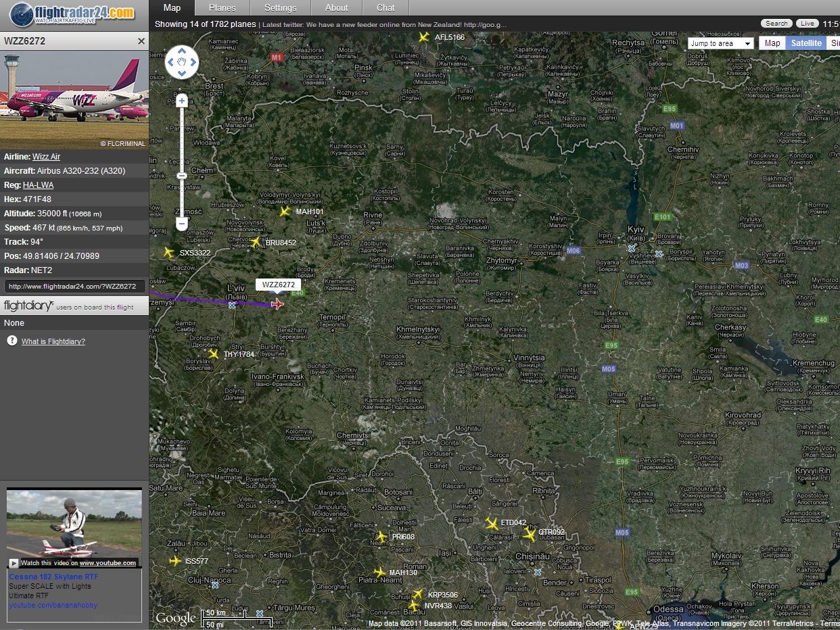
Task: Open the Settings tab
Action: click(280, 8)
